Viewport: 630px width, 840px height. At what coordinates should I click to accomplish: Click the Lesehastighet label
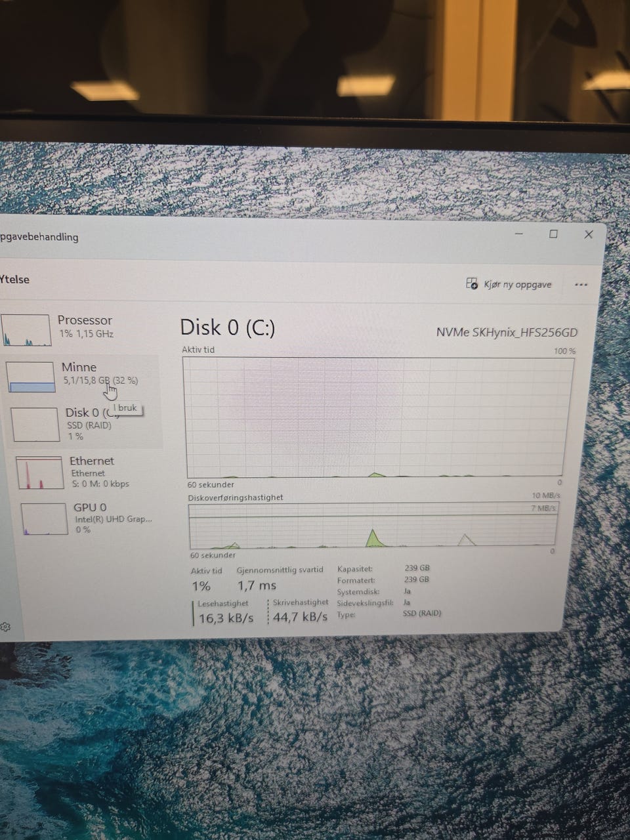pyautogui.click(x=223, y=603)
